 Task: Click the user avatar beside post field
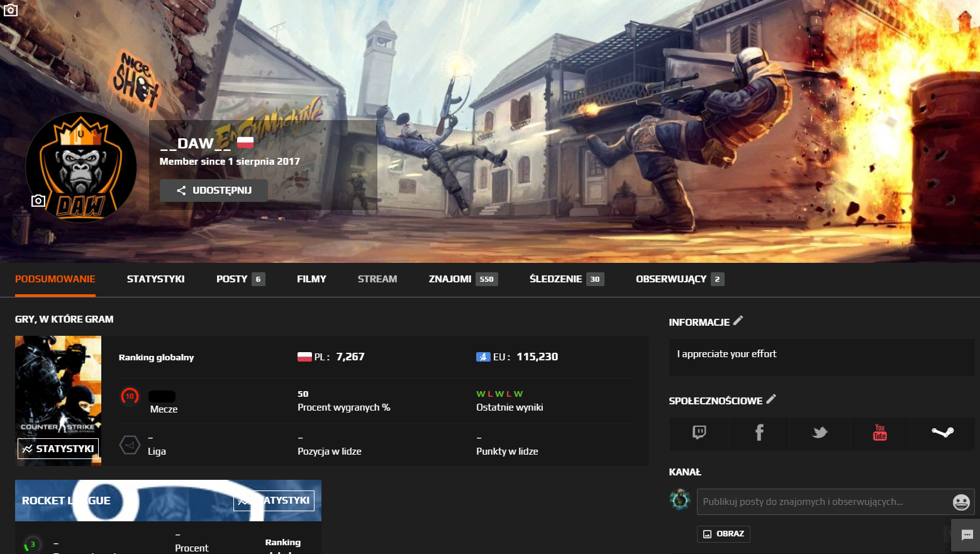click(679, 500)
